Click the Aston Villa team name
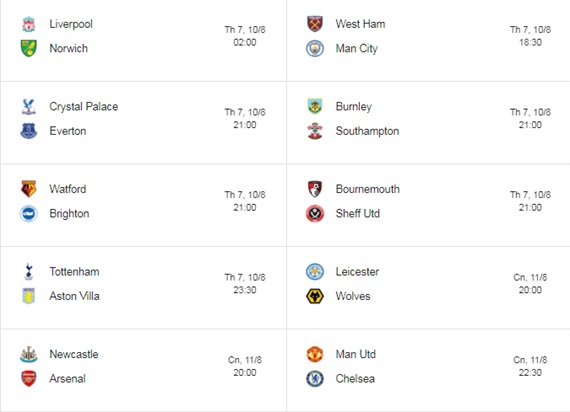 click(74, 296)
